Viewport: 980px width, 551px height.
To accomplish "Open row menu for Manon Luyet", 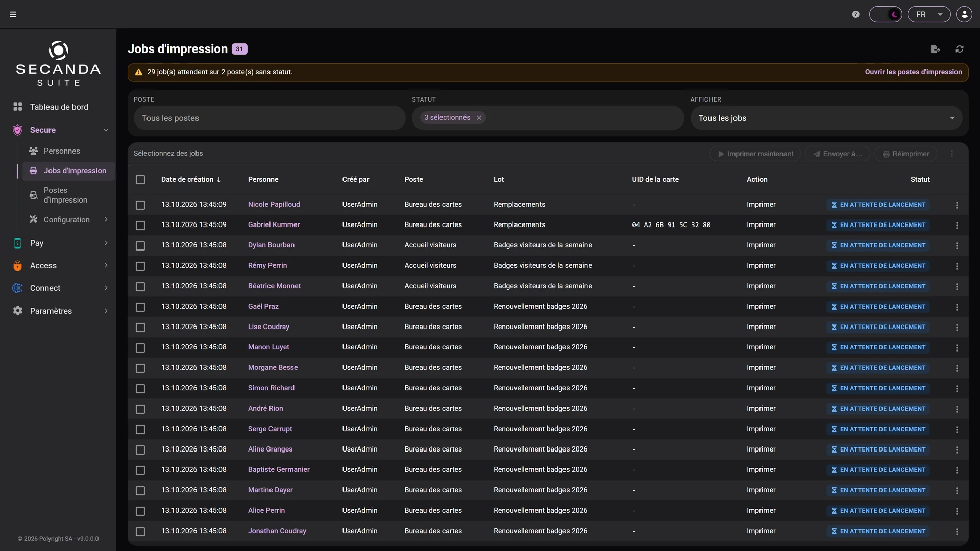I will coord(957,347).
